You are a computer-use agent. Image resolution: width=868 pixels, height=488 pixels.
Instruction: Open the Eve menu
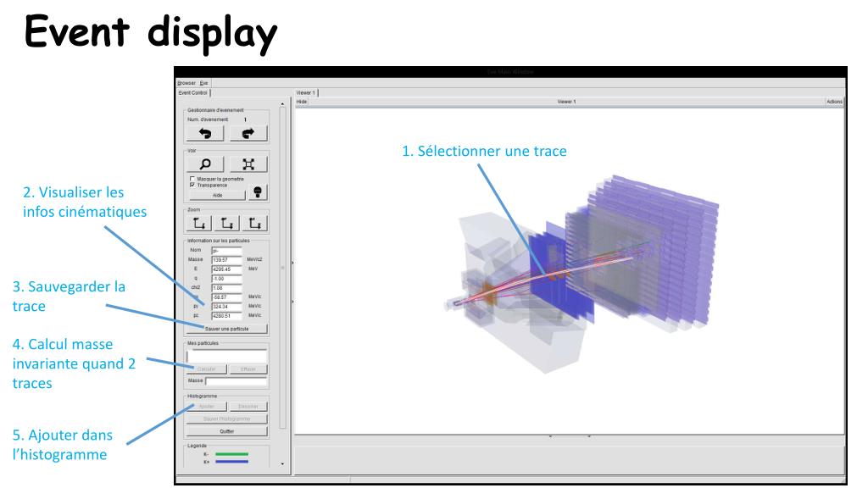203,83
